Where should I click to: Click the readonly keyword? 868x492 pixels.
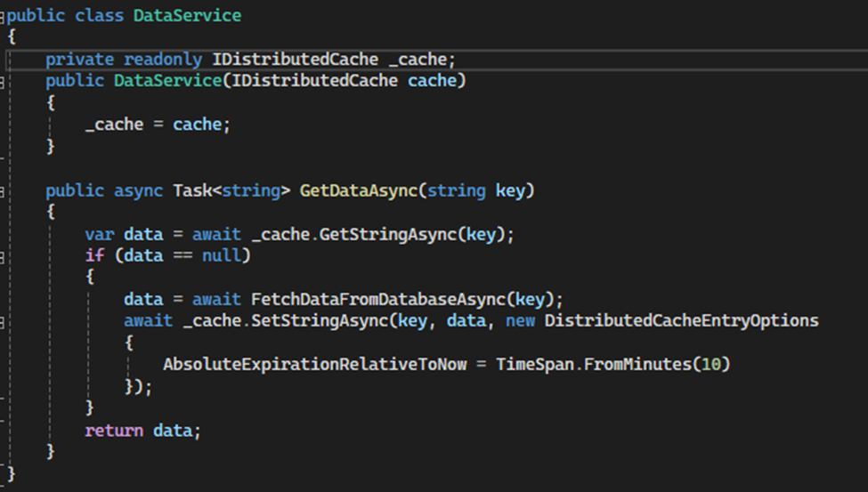coord(163,60)
